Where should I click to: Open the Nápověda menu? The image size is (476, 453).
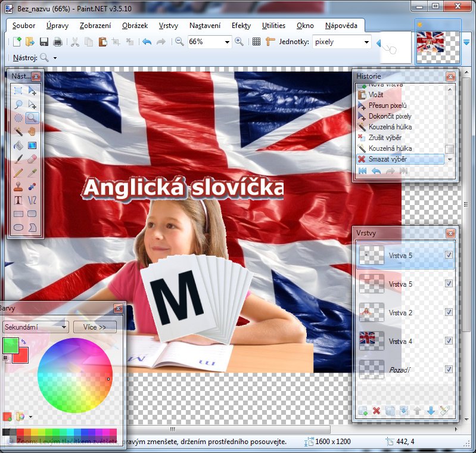pos(341,26)
